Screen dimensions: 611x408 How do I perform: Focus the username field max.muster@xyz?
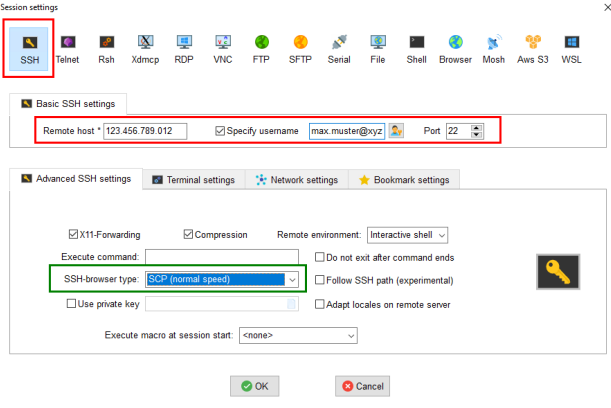pyautogui.click(x=347, y=131)
